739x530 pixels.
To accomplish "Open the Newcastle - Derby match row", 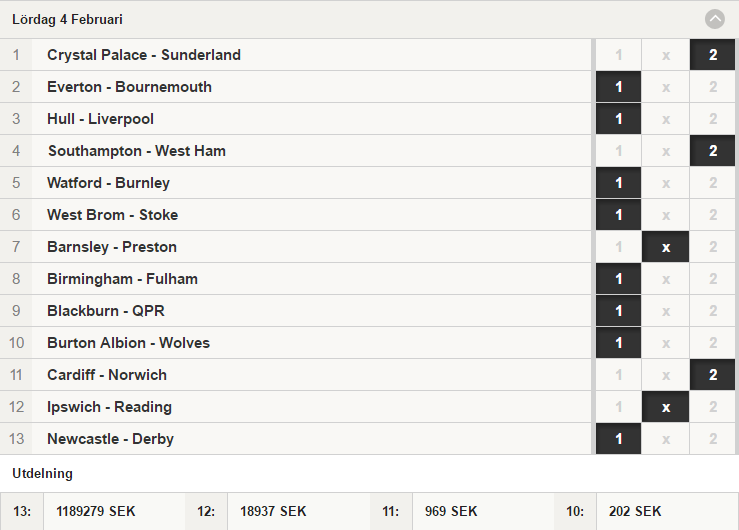I will click(296, 439).
